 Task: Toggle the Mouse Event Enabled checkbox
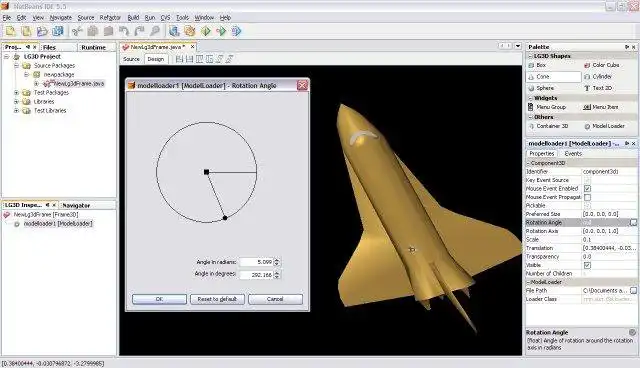click(x=587, y=188)
